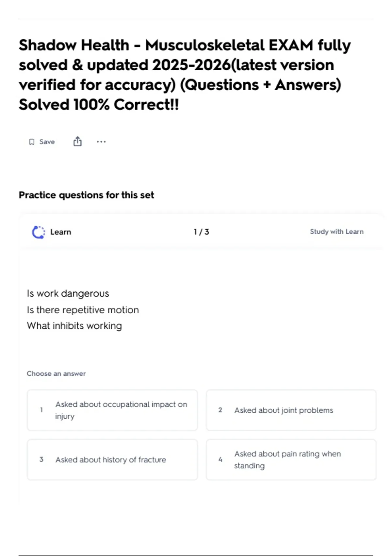The height and width of the screenshot is (556, 392).
Task: Click the number 2 badge on the second answer
Action: [220, 410]
